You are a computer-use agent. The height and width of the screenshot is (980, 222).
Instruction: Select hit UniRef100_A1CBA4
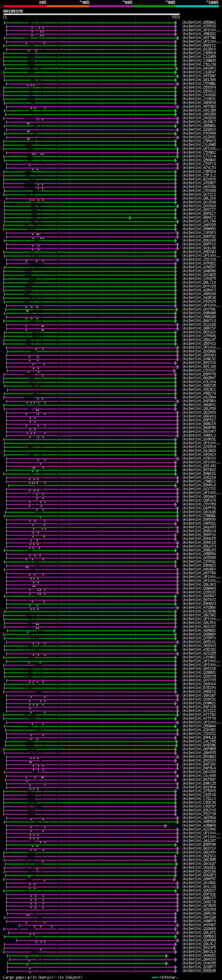pyautogui.click(x=199, y=397)
